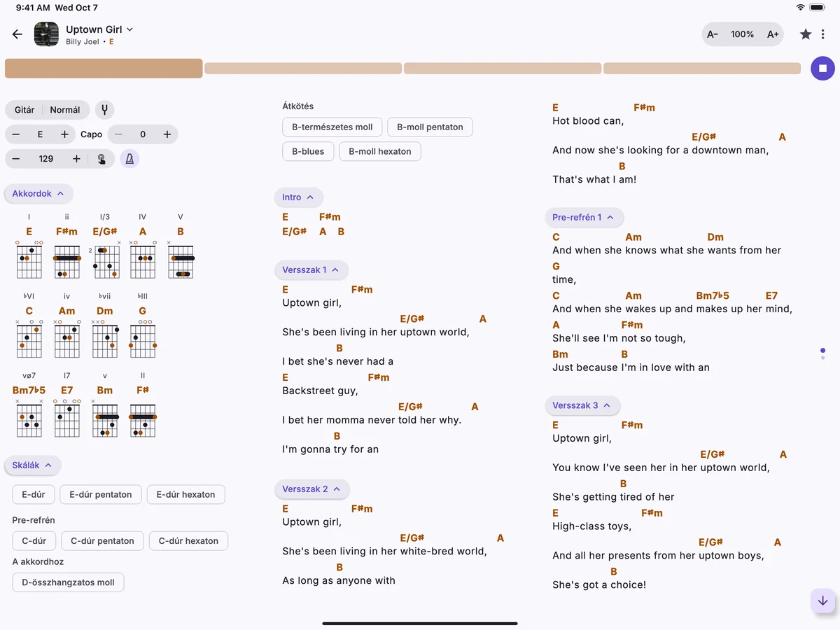This screenshot has width=840, height=630.
Task: Switch instrument to Gitár
Action: tap(24, 110)
